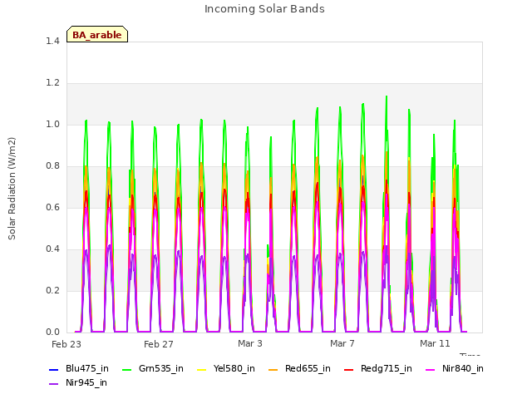Toggle the Redg715_in legend entry
This screenshot has height=399, width=532.
[x=377, y=369]
